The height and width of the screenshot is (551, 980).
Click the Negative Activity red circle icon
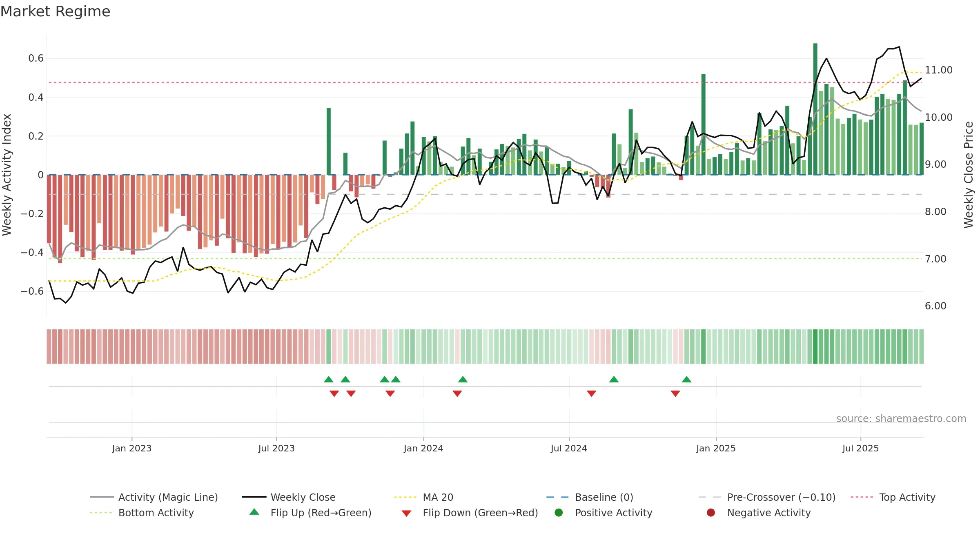click(711, 513)
